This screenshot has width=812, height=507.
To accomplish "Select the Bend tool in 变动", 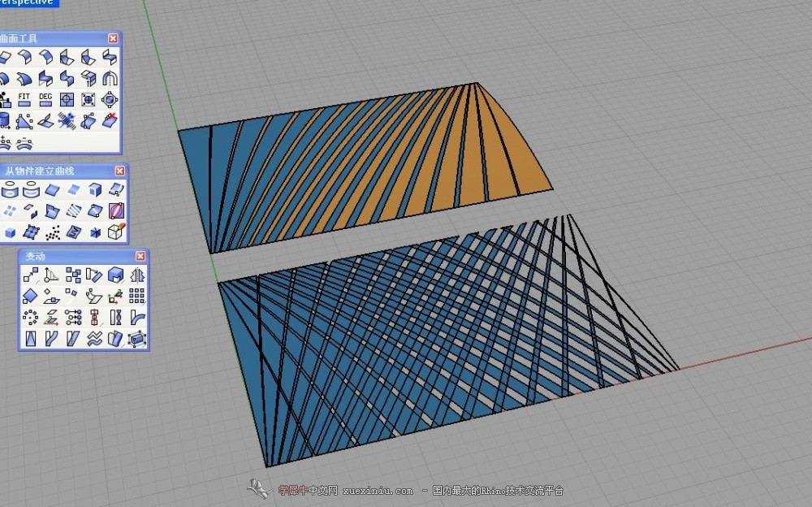I will pyautogui.click(x=136, y=317).
